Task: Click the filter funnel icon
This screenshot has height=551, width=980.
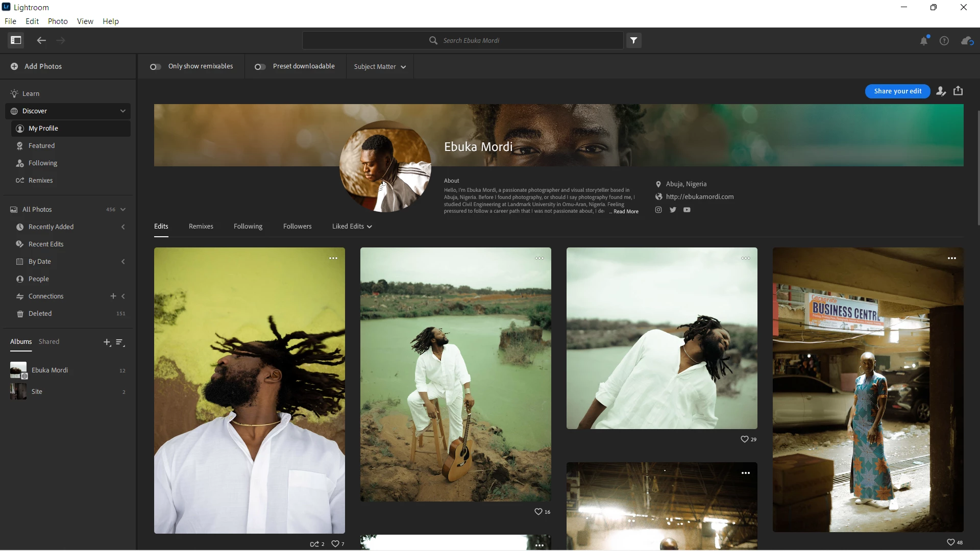Action: coord(633,40)
